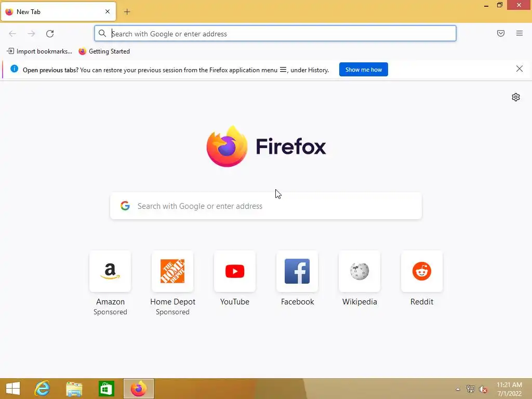
Task: Open the Windows Start button
Action: [x=13, y=389]
